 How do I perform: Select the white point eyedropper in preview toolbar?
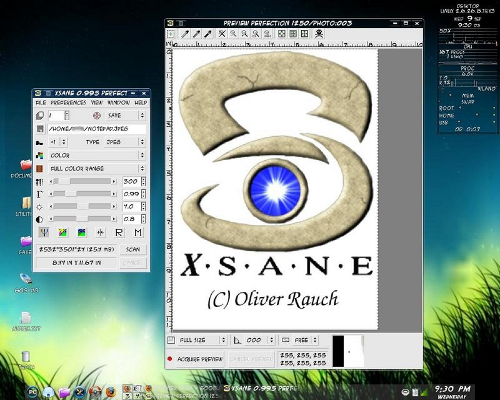(x=185, y=34)
